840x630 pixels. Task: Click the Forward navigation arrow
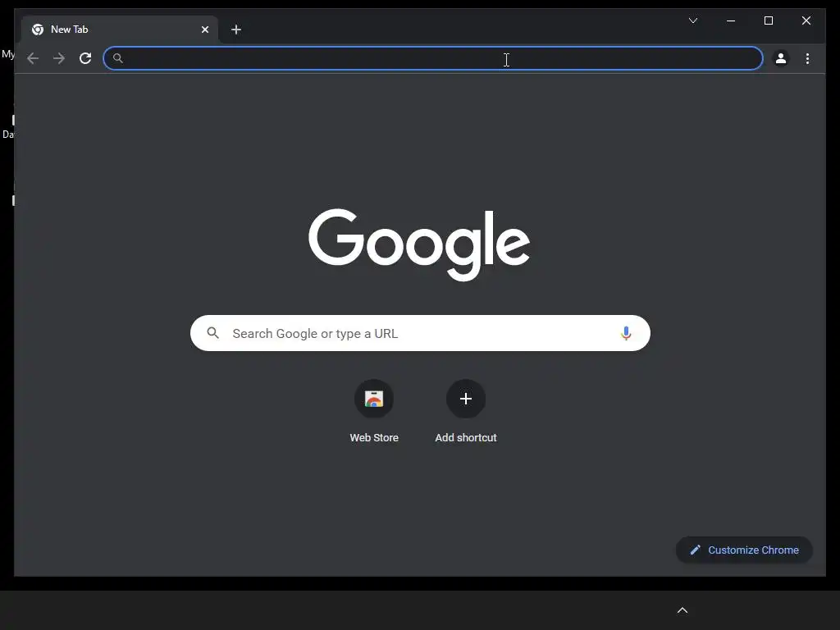tap(59, 58)
